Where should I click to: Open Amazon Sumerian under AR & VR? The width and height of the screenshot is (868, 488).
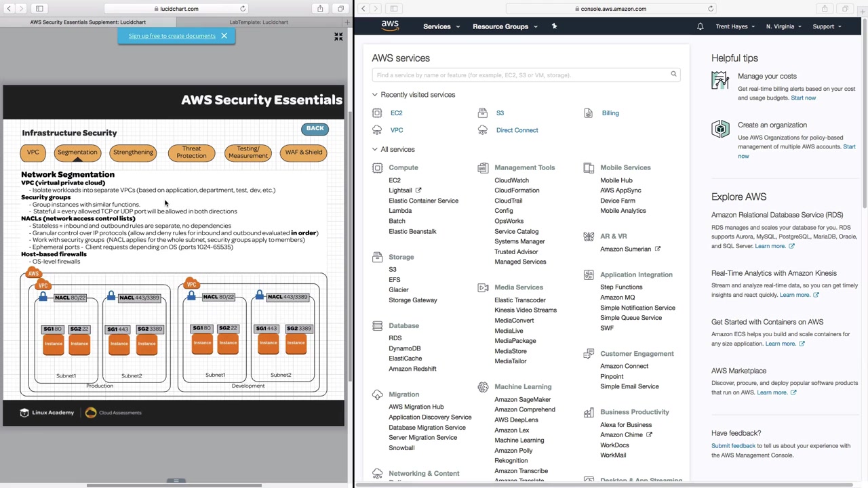click(625, 249)
